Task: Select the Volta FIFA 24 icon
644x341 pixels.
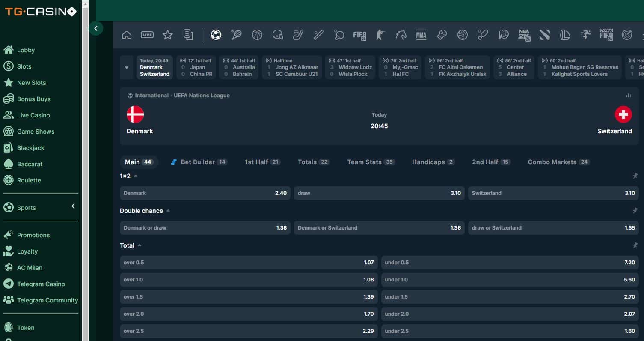Action: [606, 35]
